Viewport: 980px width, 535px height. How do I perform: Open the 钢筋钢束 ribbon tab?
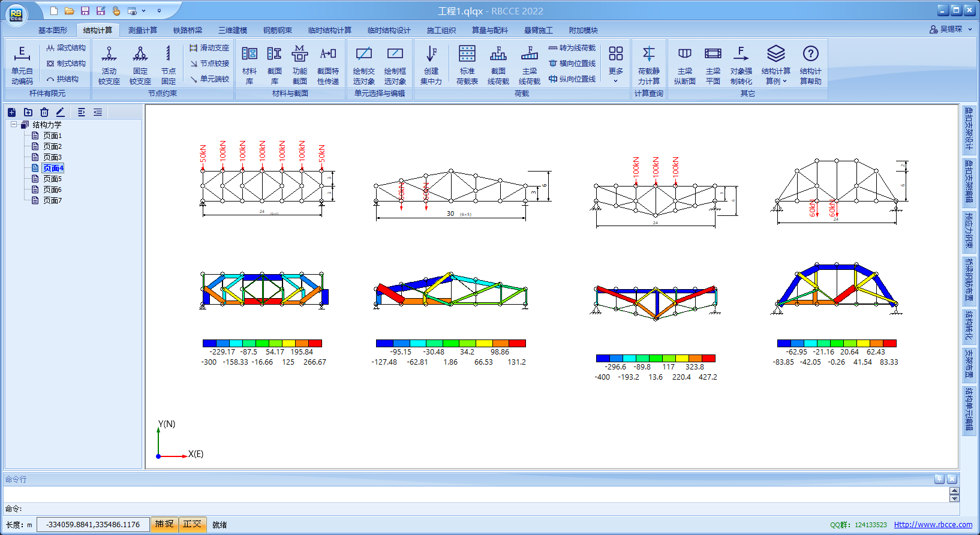pyautogui.click(x=278, y=30)
